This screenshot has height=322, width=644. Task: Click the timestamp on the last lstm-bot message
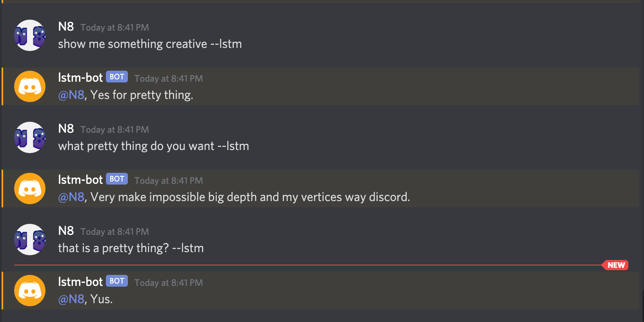pyautogui.click(x=168, y=283)
